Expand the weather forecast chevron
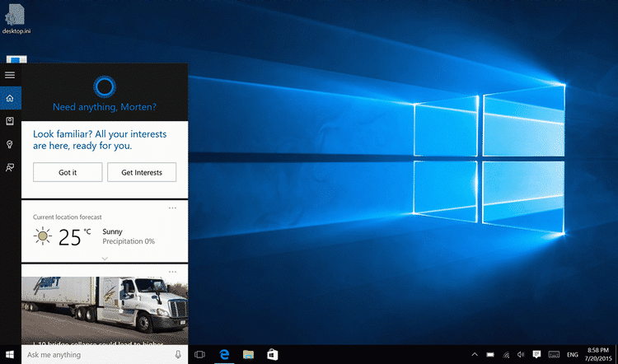Viewport: 618px width, 364px height. click(x=105, y=259)
